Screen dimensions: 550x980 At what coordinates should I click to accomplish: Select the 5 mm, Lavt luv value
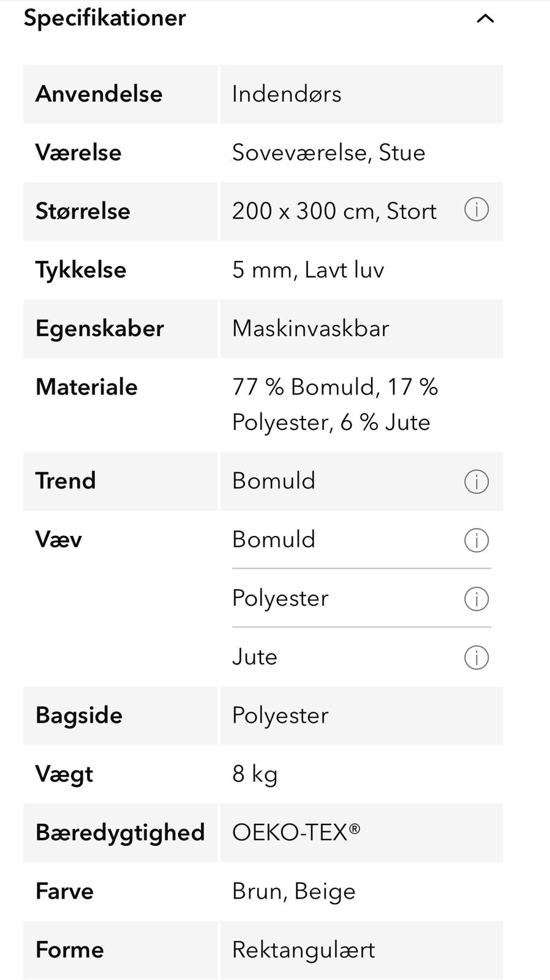pyautogui.click(x=307, y=270)
